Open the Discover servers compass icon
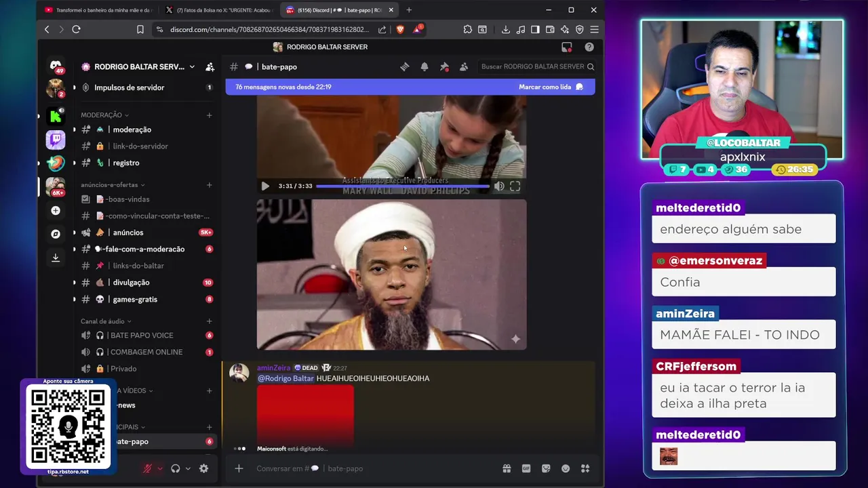The height and width of the screenshot is (488, 868). tap(56, 234)
